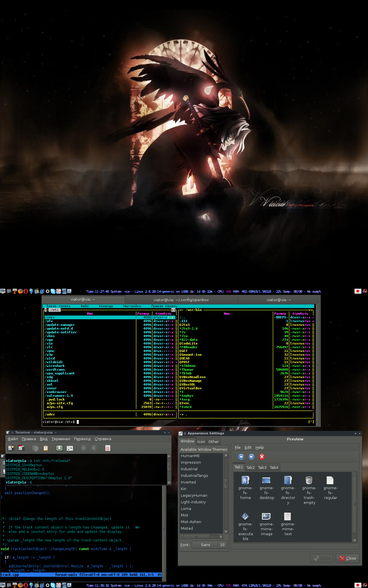
Task: Click the [^] toggle in Midnight Commander corner
Action: point(311,422)
